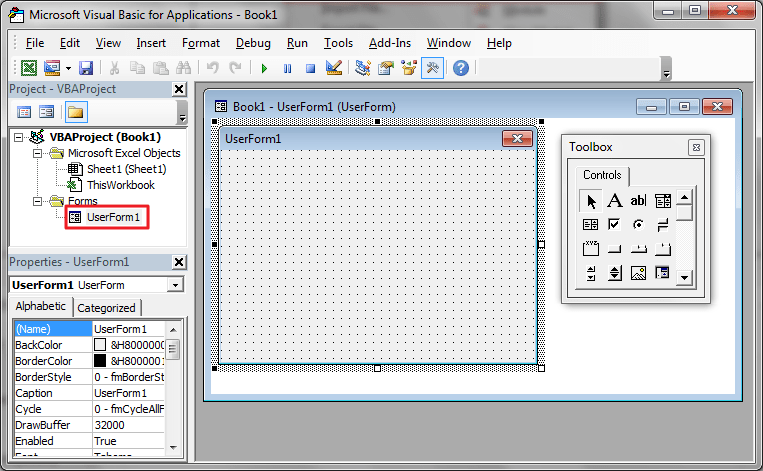Select ListBox tool in Toolbox
This screenshot has width=763, height=471.
click(x=591, y=224)
